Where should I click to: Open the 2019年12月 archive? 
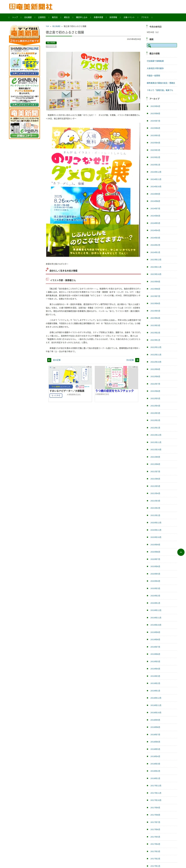point(156,610)
